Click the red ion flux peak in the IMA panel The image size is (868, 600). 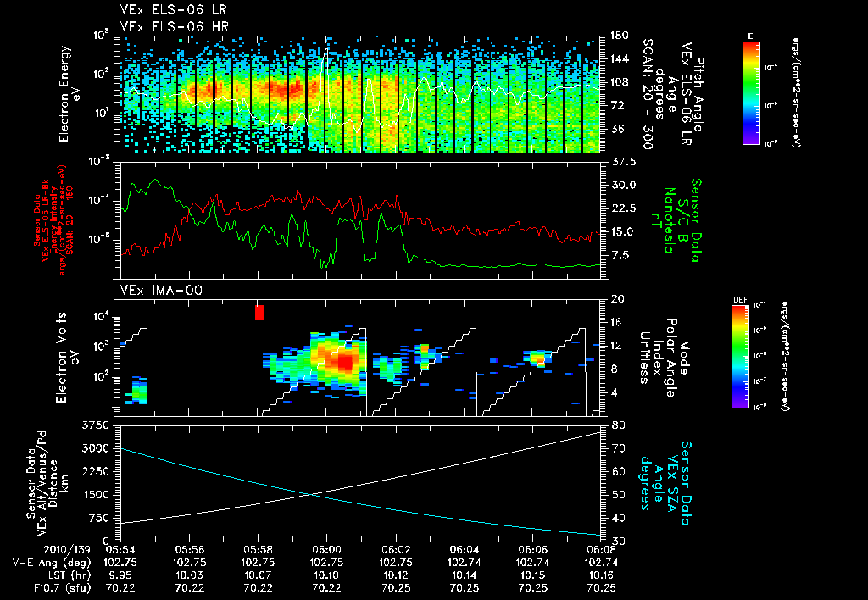(345, 362)
